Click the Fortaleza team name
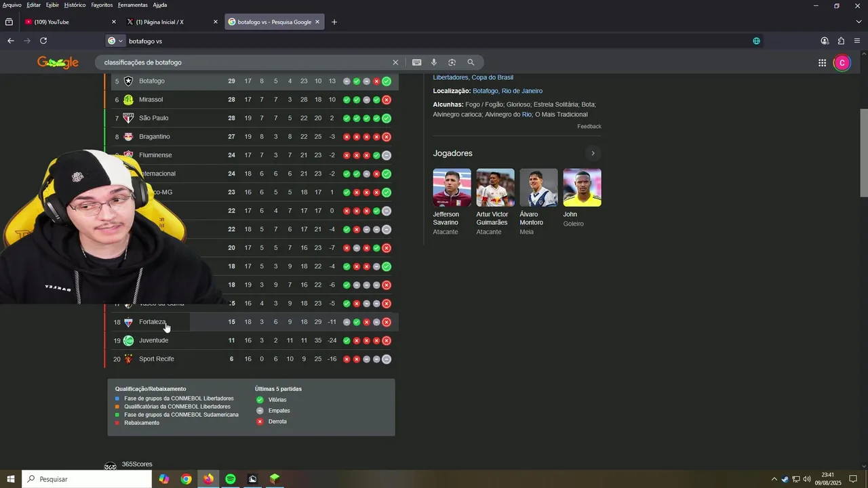 (x=152, y=322)
